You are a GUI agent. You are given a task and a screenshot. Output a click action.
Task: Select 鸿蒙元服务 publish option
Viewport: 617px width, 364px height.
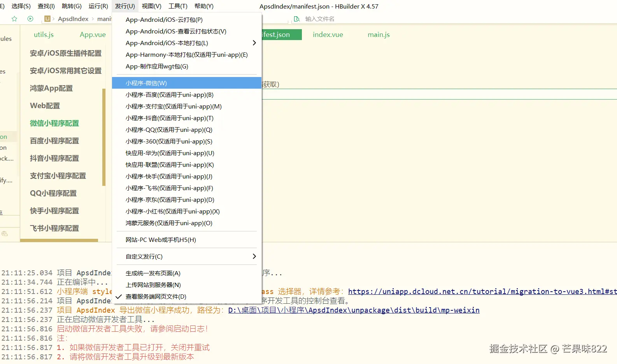[x=187, y=223]
